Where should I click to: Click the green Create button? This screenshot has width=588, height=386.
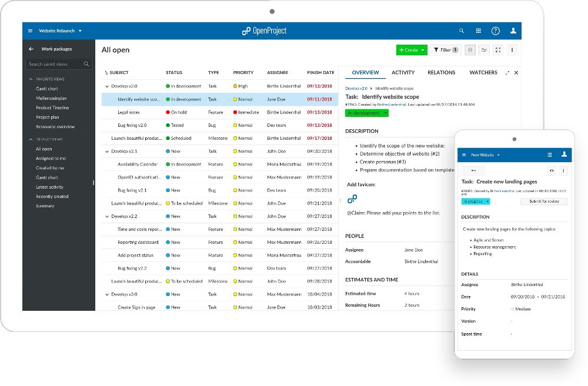pos(411,50)
